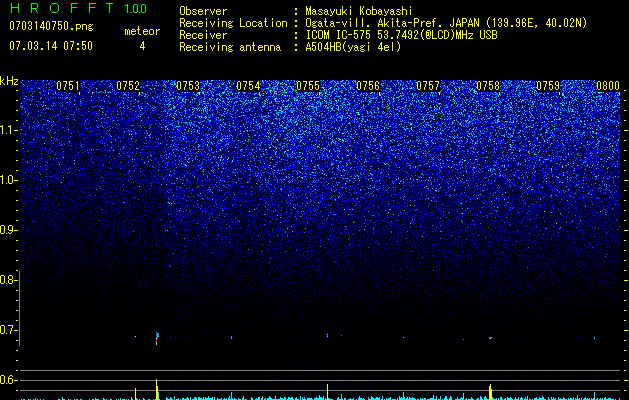
Task: Click observer name Masayuki Kobayashi
Action: click(359, 11)
